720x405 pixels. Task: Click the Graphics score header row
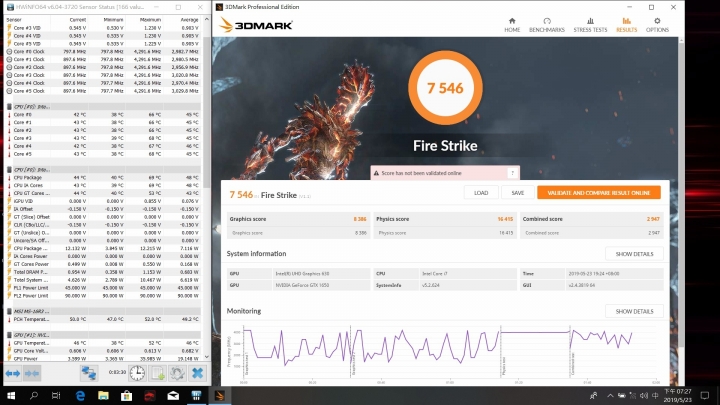click(x=298, y=219)
